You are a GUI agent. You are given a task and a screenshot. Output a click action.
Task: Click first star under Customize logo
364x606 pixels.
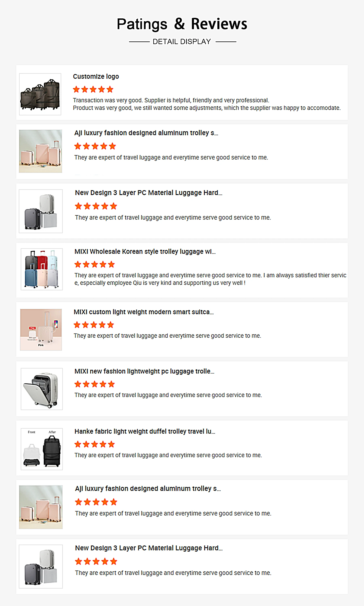pos(76,89)
